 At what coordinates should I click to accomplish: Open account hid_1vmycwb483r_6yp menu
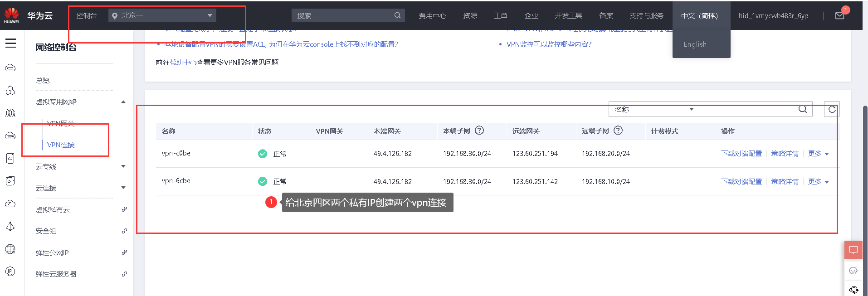[773, 16]
